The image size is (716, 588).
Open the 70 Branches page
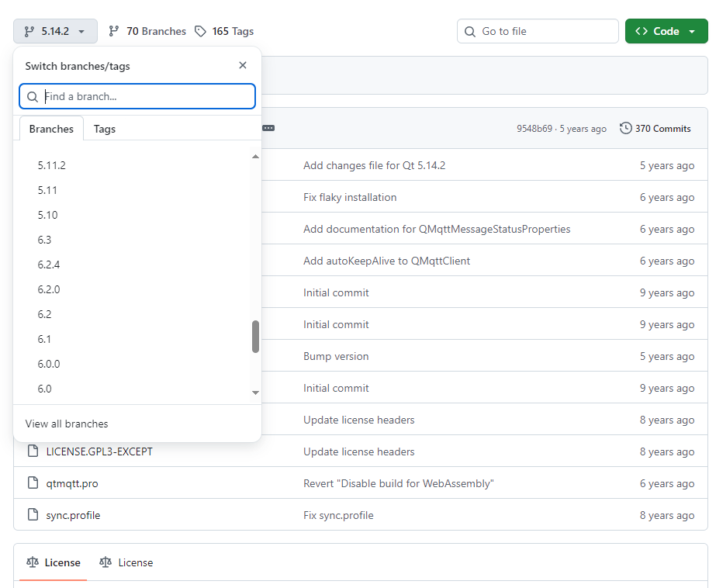pos(147,31)
